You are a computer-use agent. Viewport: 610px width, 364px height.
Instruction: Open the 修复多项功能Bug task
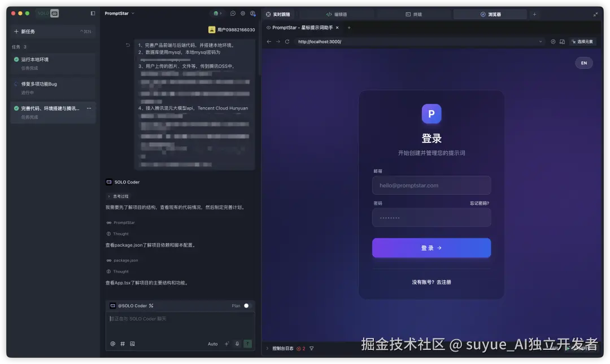tap(53, 88)
